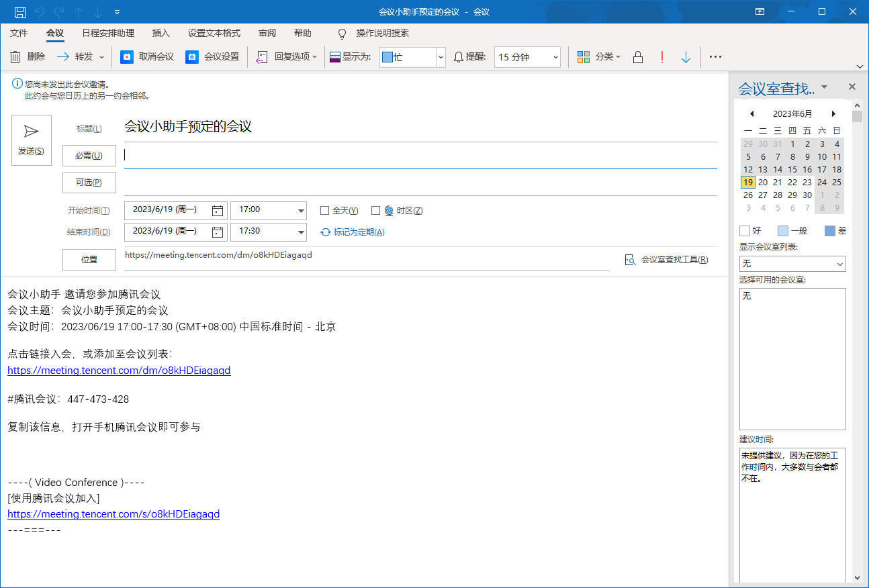Mark Low Importance with blue down arrow

[x=686, y=57]
